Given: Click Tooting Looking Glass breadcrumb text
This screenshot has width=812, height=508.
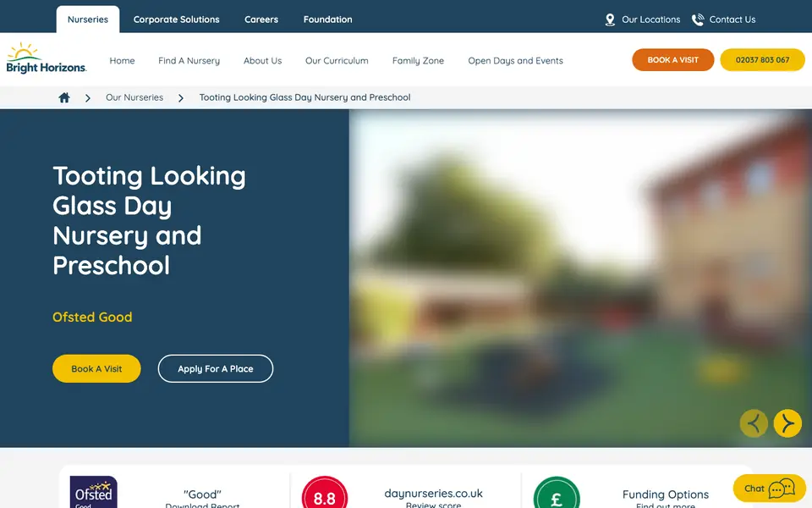Looking at the screenshot, I should (305, 97).
